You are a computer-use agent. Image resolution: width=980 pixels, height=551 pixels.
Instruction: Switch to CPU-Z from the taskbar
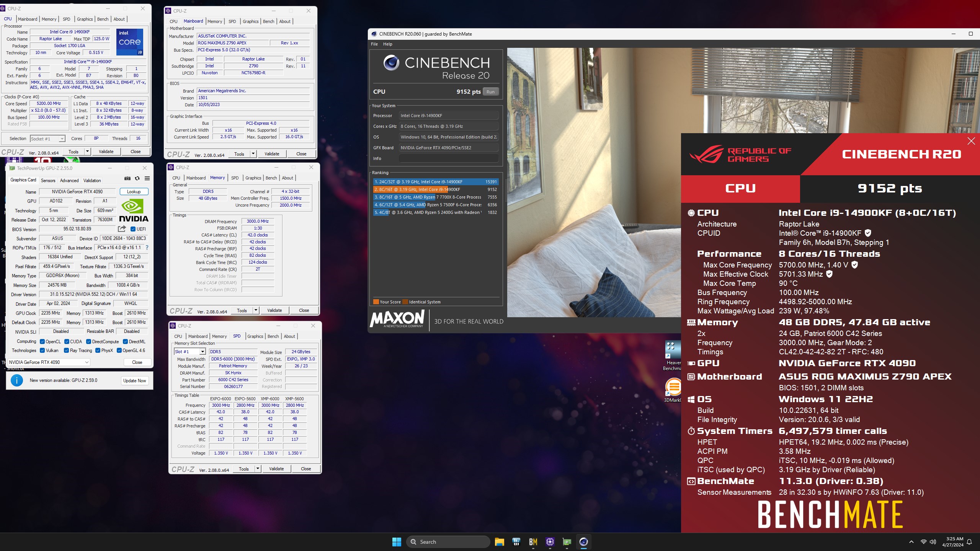tap(550, 542)
